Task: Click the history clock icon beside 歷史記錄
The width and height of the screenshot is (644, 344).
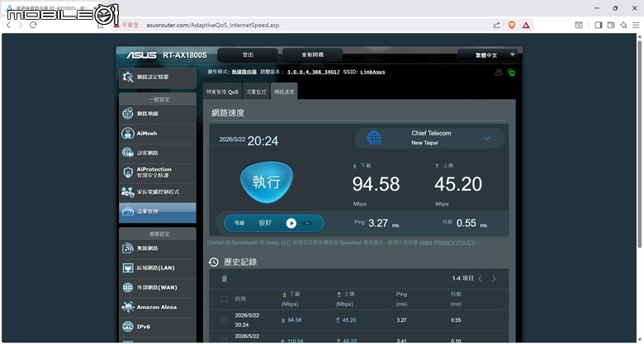Action: (214, 262)
